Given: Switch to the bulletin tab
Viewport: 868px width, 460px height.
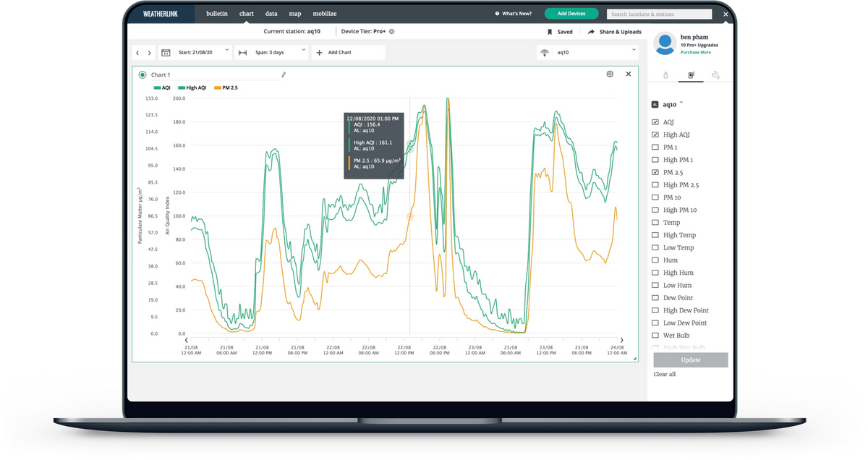Looking at the screenshot, I should point(216,14).
